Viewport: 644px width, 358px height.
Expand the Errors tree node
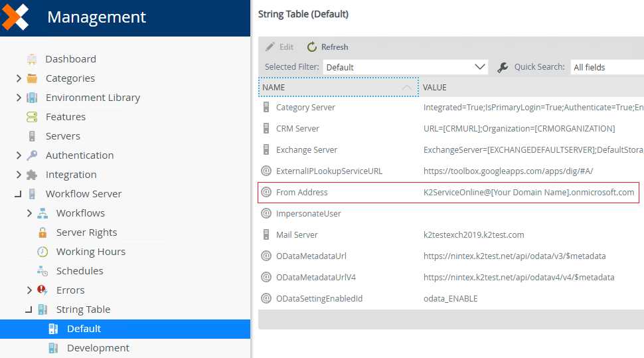click(x=29, y=290)
